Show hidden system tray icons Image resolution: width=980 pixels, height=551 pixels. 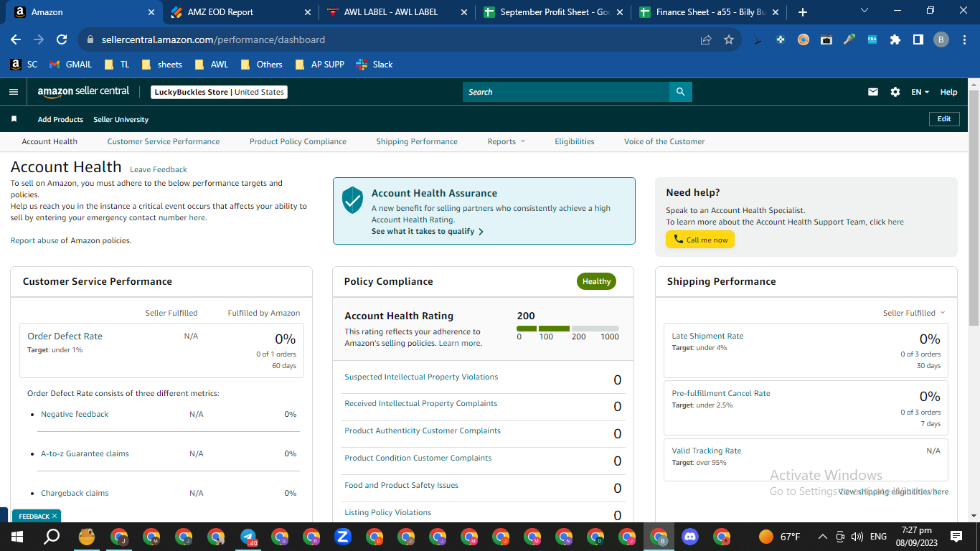(822, 537)
